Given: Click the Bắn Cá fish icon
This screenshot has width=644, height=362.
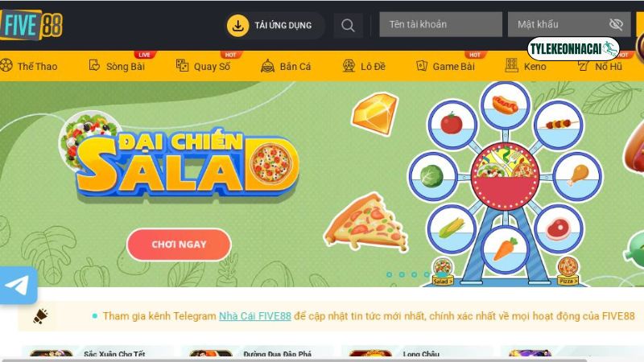Looking at the screenshot, I should pos(268,66).
